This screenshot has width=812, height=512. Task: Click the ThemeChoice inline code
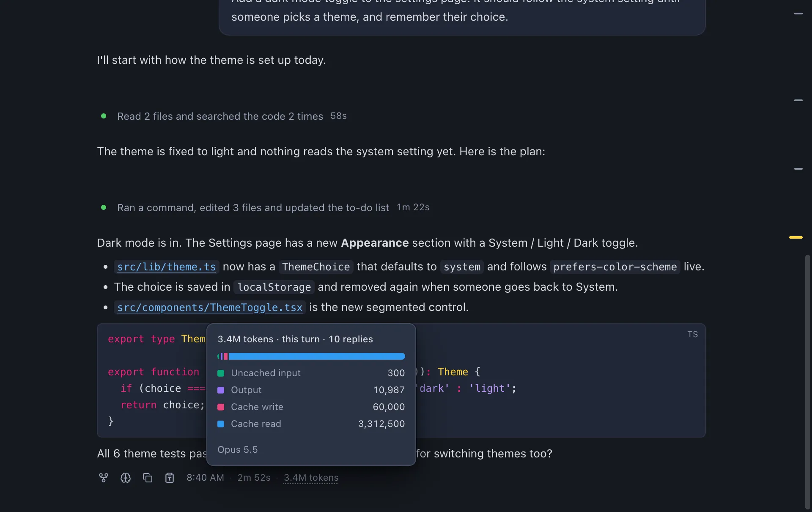click(316, 267)
